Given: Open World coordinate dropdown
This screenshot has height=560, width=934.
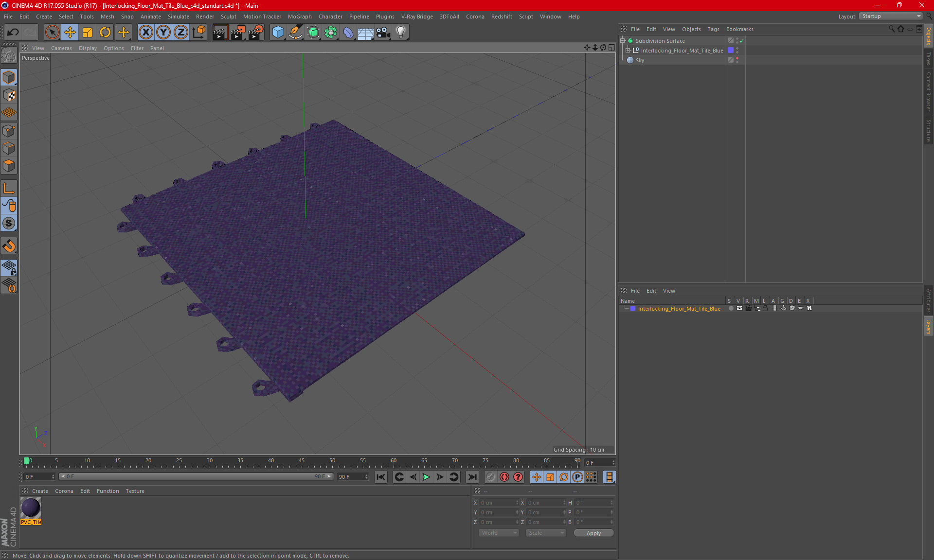Looking at the screenshot, I should pos(499,533).
